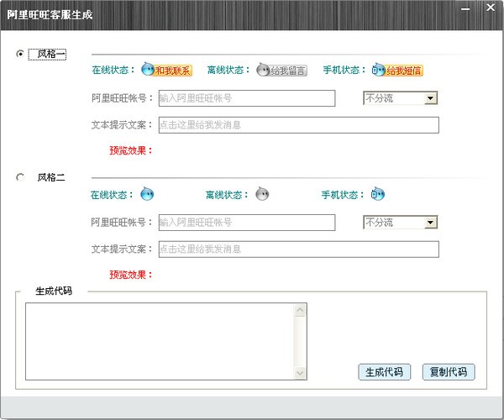Select the 风格一 radio button

click(20, 54)
